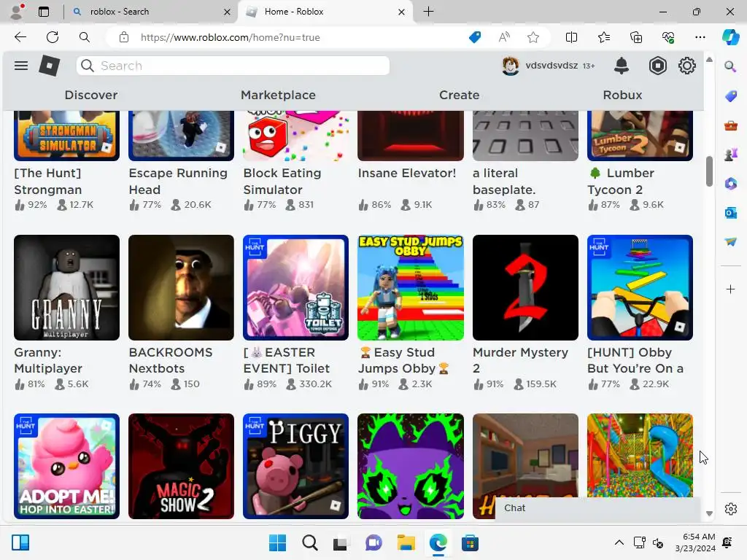Open Roblox settings gear icon
The image size is (747, 560).
click(x=686, y=66)
